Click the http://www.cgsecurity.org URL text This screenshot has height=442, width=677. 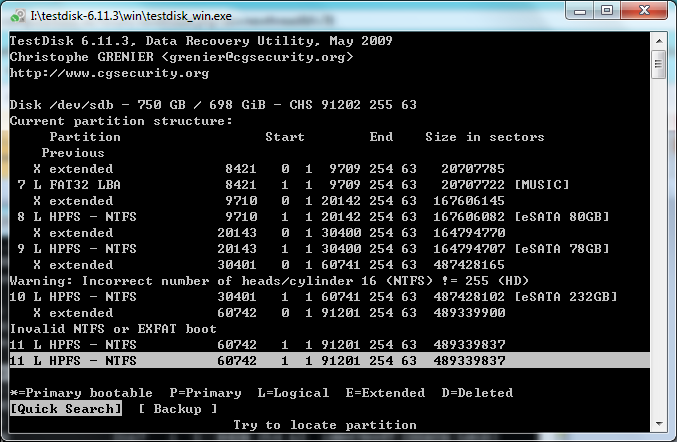coord(109,73)
